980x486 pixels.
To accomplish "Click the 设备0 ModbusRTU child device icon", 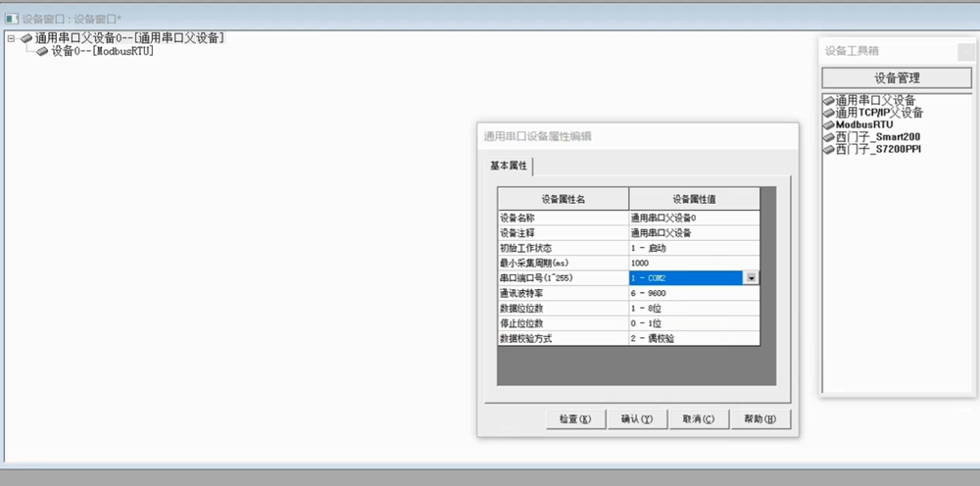I will pos(42,51).
